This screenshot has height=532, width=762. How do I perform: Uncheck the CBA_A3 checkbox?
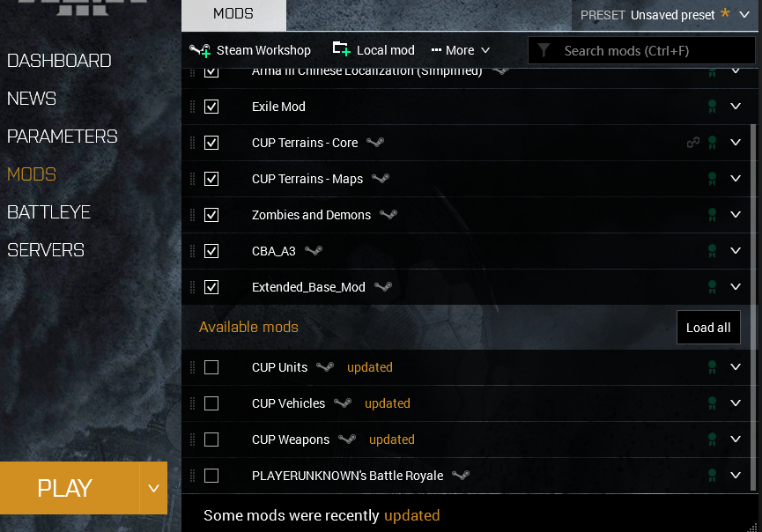(211, 251)
